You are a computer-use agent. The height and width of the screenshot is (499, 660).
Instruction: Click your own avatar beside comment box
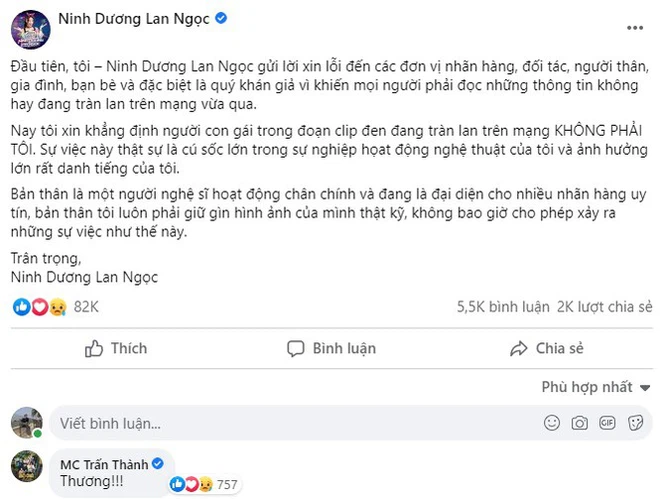coord(27,423)
